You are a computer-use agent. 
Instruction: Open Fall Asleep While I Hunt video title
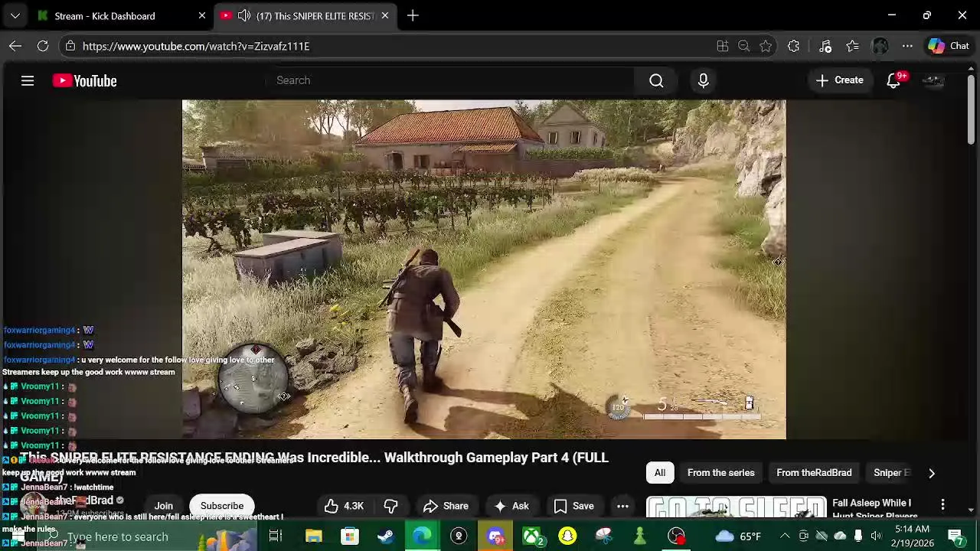(x=874, y=509)
